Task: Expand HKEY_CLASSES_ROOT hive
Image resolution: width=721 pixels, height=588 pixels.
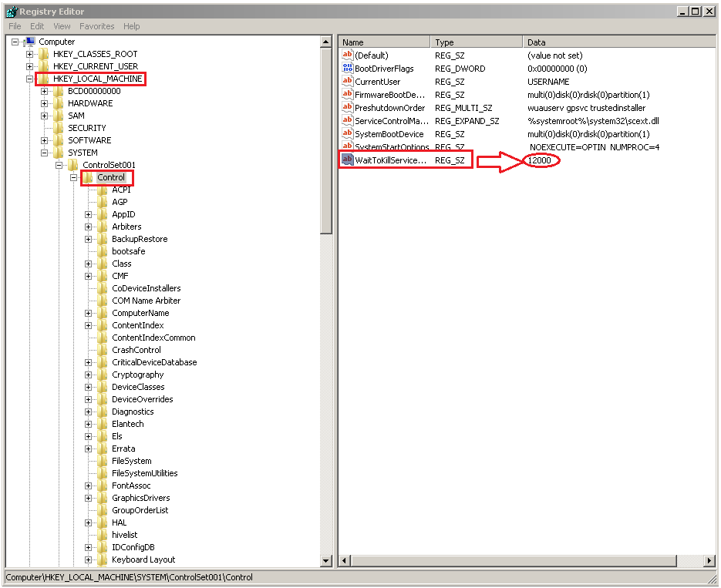Action: 29,54
